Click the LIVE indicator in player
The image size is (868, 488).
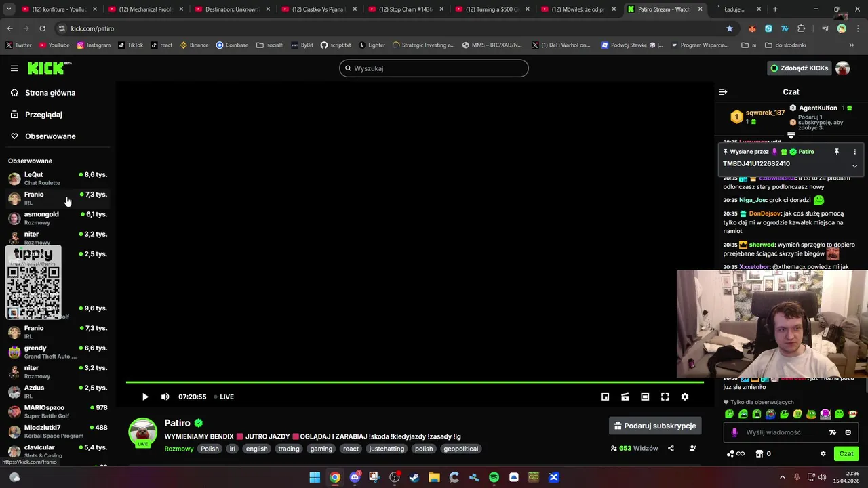click(x=224, y=396)
